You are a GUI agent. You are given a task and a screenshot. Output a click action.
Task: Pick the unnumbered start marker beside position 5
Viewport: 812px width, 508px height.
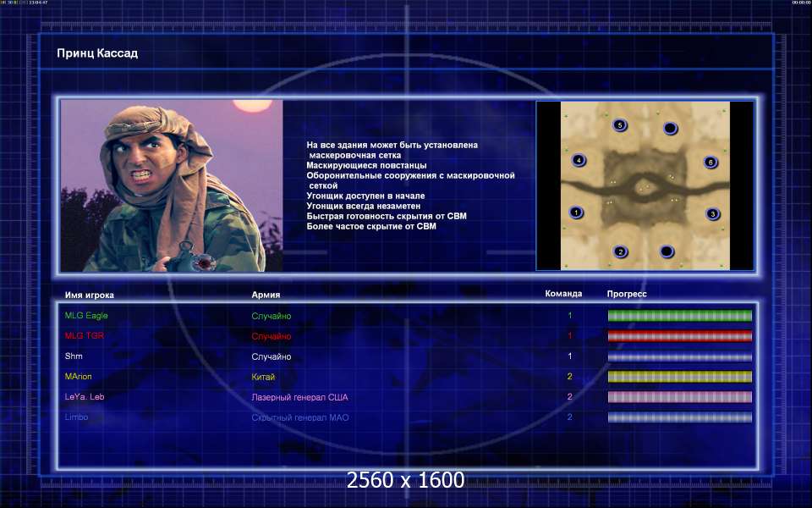pos(670,128)
